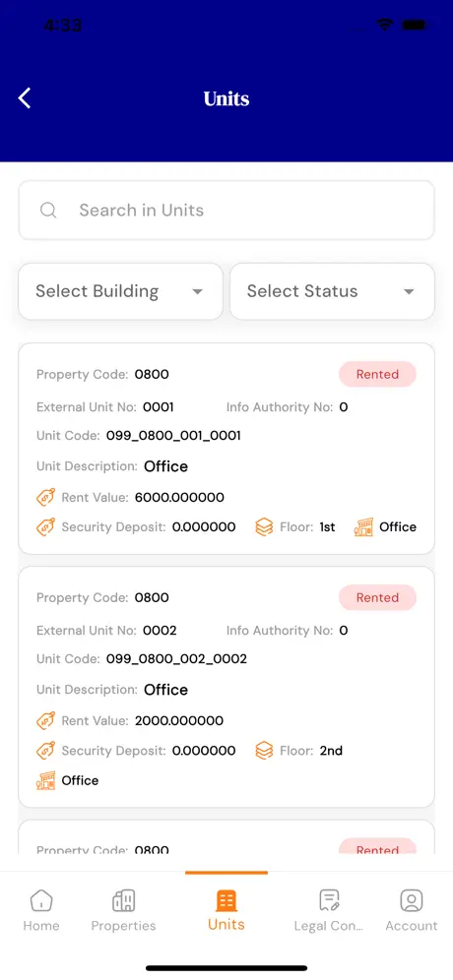Viewport: 453px width, 980px height.
Task: Tap the search magnifier icon
Action: (x=48, y=210)
